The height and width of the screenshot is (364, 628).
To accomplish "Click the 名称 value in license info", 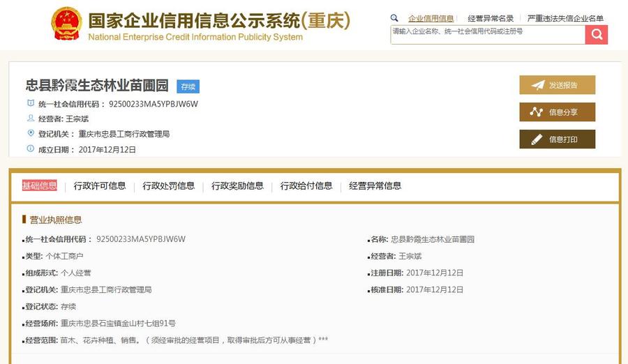I will 433,239.
